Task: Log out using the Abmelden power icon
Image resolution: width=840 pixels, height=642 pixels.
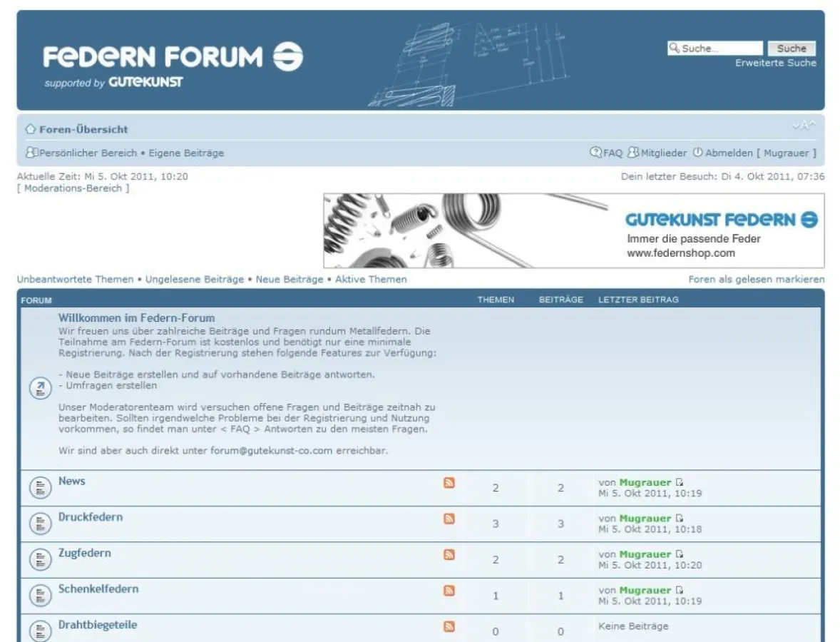Action: 697,152
